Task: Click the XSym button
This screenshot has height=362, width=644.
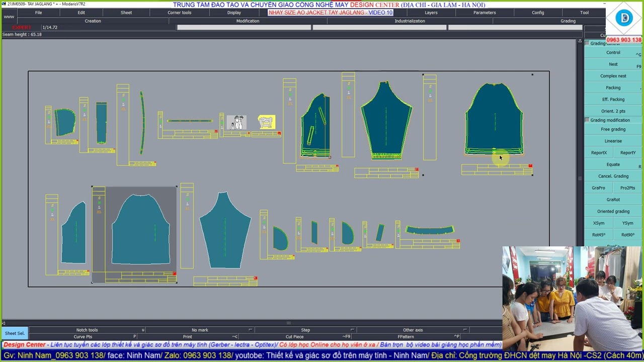Action: click(x=599, y=223)
